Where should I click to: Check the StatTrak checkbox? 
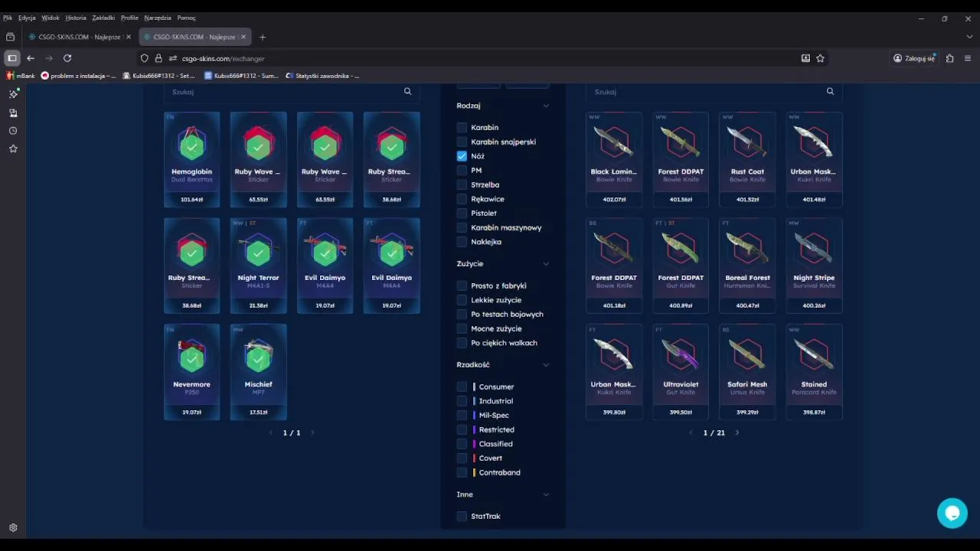[462, 517]
